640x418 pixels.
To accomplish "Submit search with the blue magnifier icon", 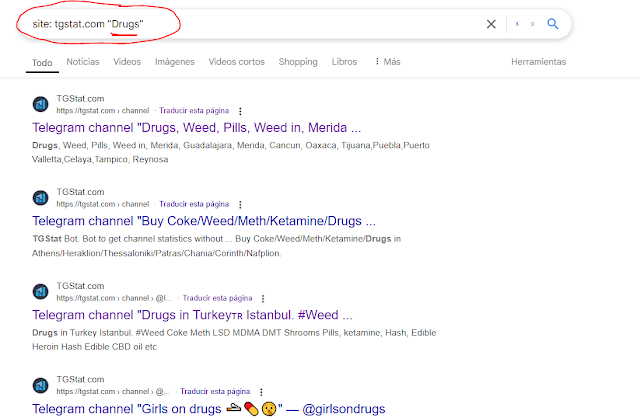I will click(x=553, y=24).
